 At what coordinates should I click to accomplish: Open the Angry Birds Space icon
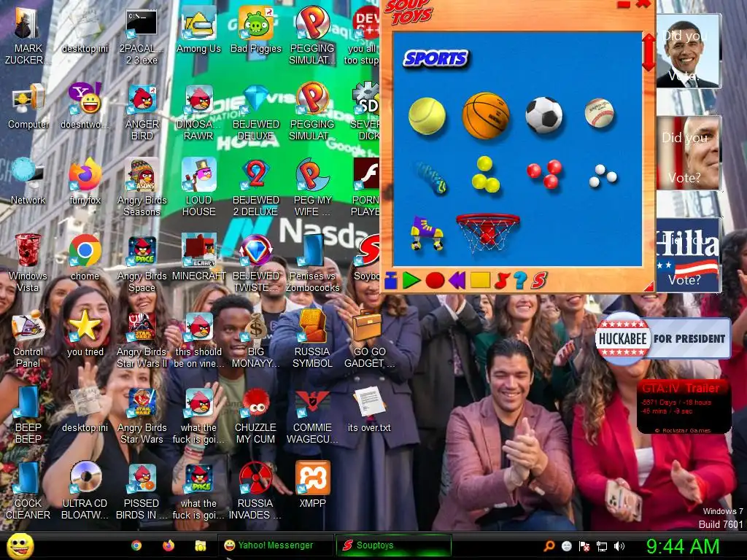[x=142, y=263]
